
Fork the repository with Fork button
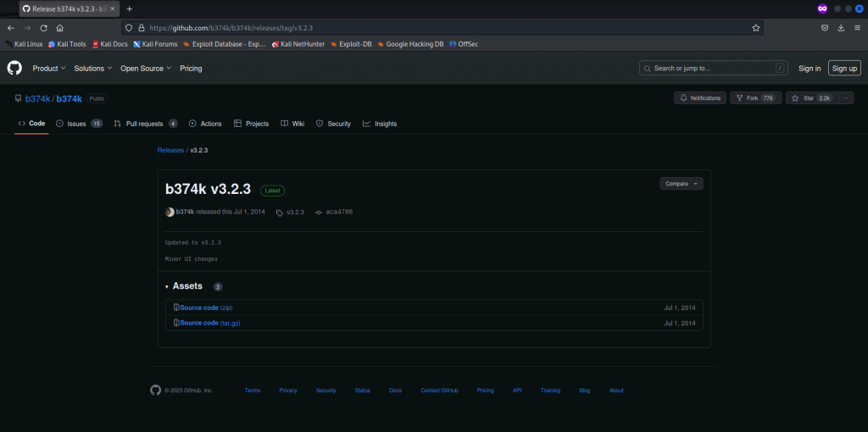point(756,98)
